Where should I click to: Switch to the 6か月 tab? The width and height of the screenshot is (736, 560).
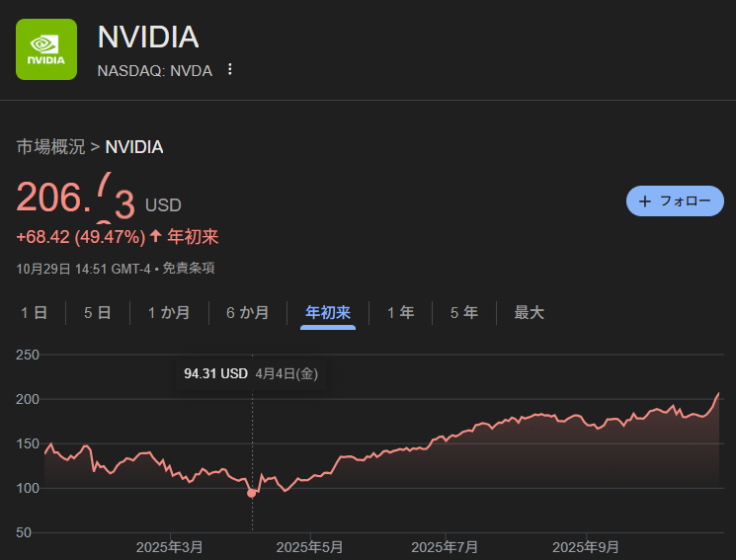247,313
